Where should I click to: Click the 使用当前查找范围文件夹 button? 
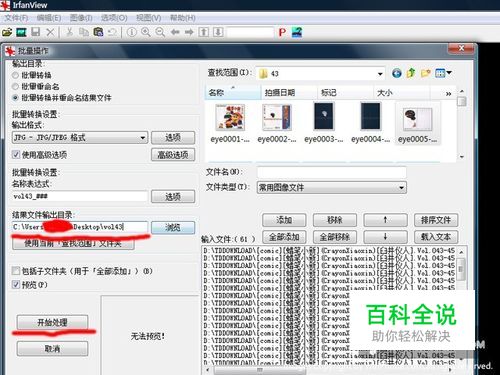point(73,244)
